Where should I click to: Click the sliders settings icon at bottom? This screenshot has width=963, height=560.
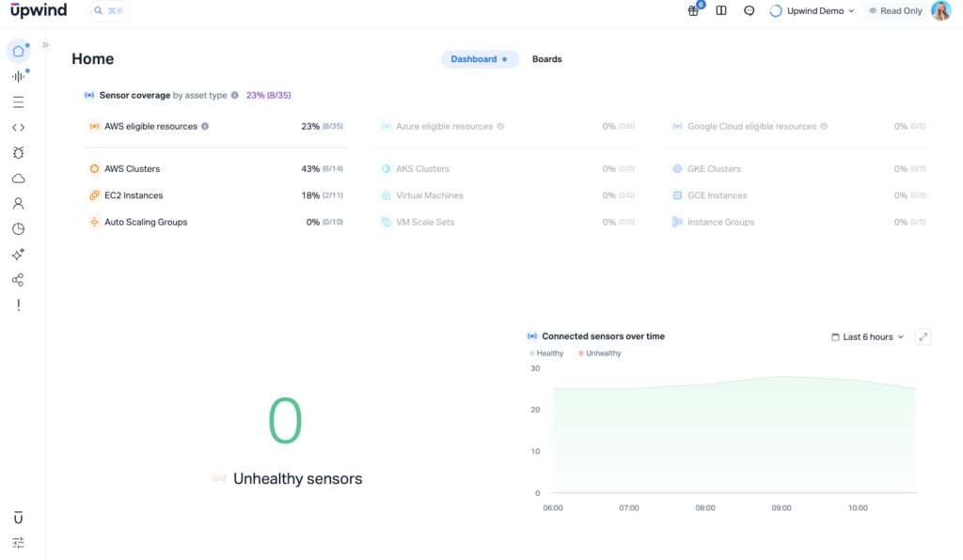click(18, 542)
